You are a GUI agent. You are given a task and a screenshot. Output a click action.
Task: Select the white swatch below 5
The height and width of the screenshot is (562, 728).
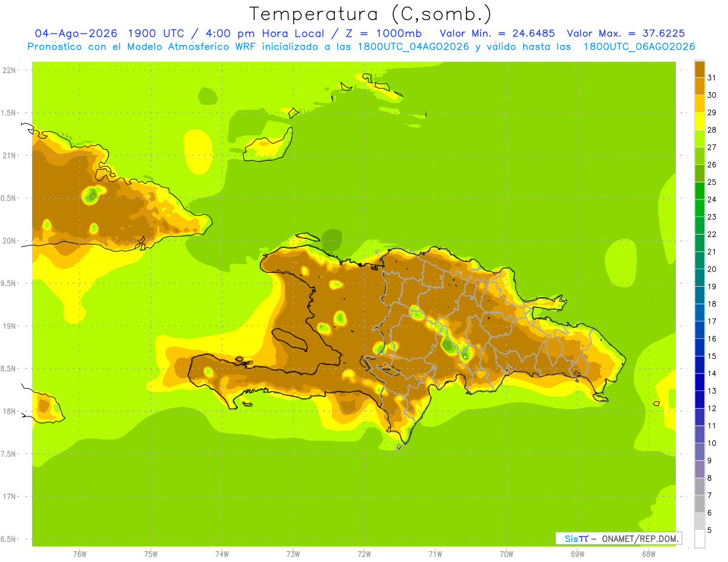pyautogui.click(x=699, y=539)
